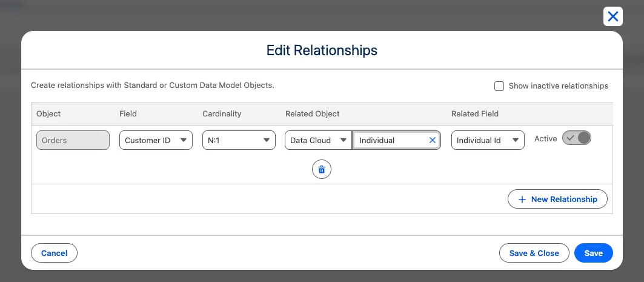Image resolution: width=644 pixels, height=282 pixels.
Task: Click into the Individual search input
Action: [x=391, y=140]
